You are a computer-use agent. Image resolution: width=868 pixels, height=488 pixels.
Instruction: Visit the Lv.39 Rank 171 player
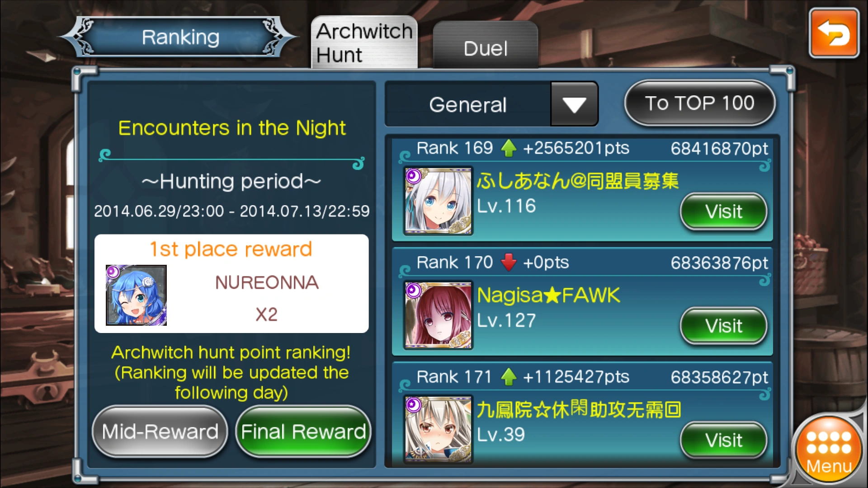click(x=724, y=440)
